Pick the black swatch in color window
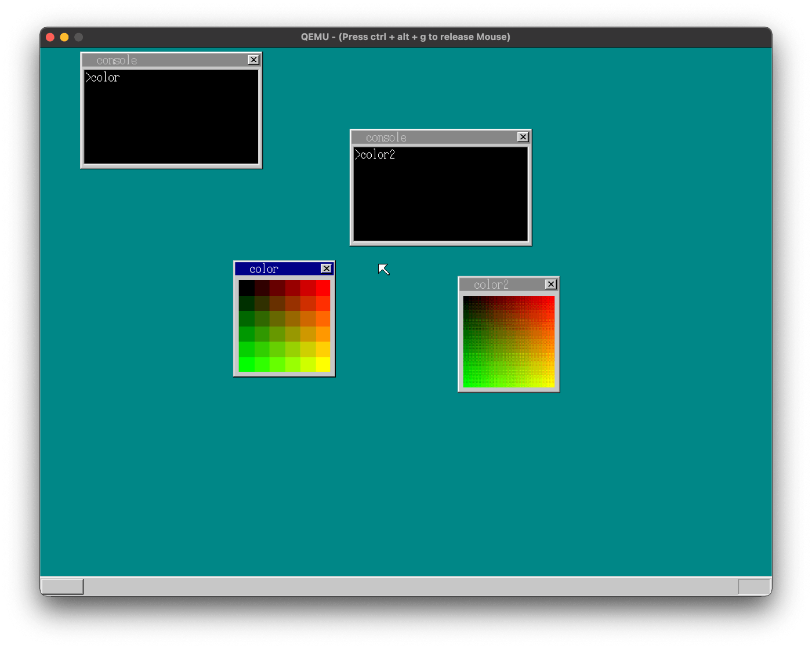This screenshot has height=649, width=812. 246,288
